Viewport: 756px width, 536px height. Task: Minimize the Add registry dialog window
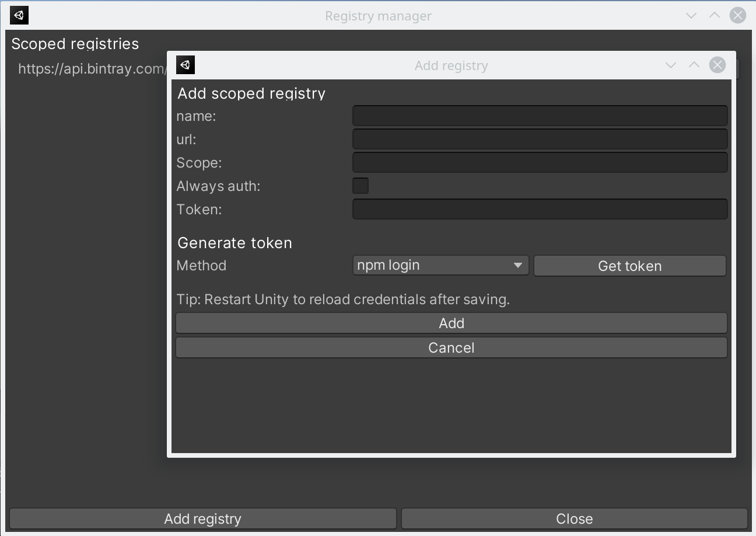tap(671, 65)
